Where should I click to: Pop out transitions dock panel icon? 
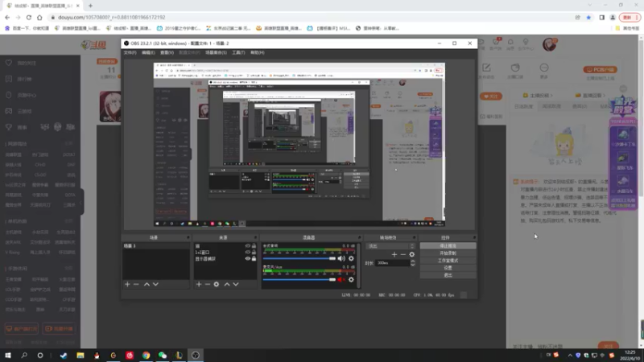tap(414, 237)
